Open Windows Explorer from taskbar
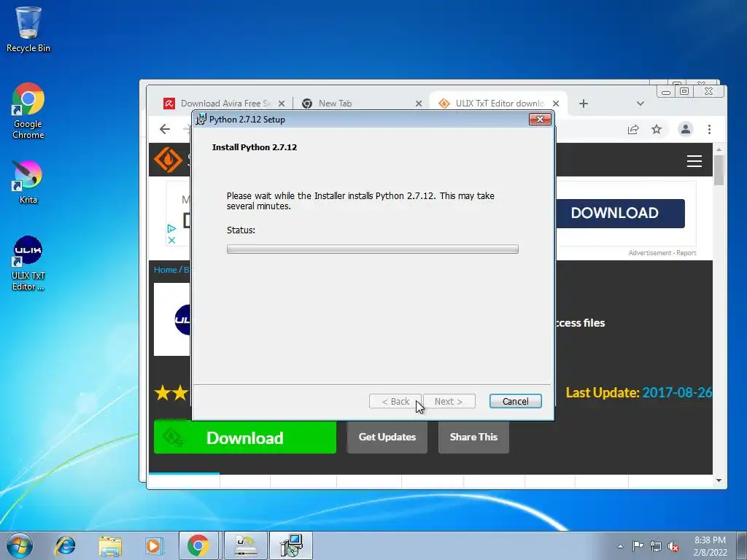747x560 pixels. coord(110,545)
